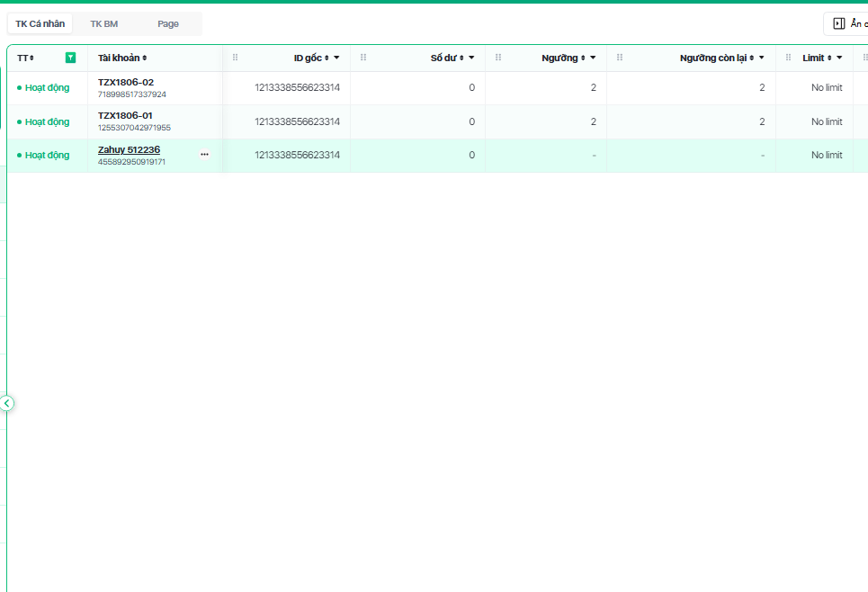The height and width of the screenshot is (592, 868).
Task: Click the drag handle of Ngưỡng còn lại column
Action: point(620,58)
